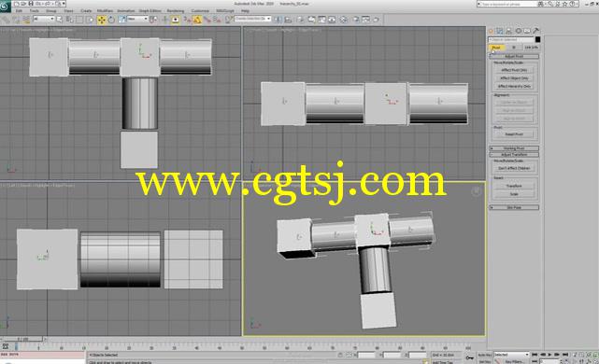Open the Edit menu

pyautogui.click(x=19, y=11)
